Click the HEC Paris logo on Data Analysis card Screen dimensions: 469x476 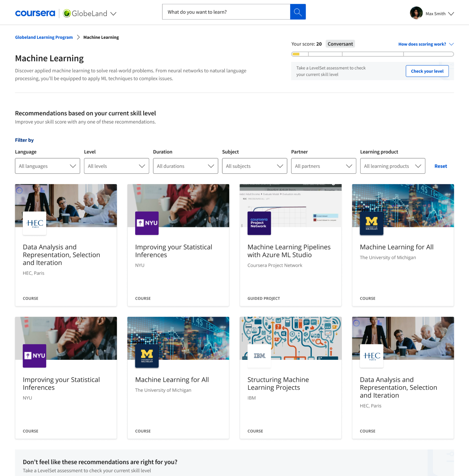[x=35, y=223]
